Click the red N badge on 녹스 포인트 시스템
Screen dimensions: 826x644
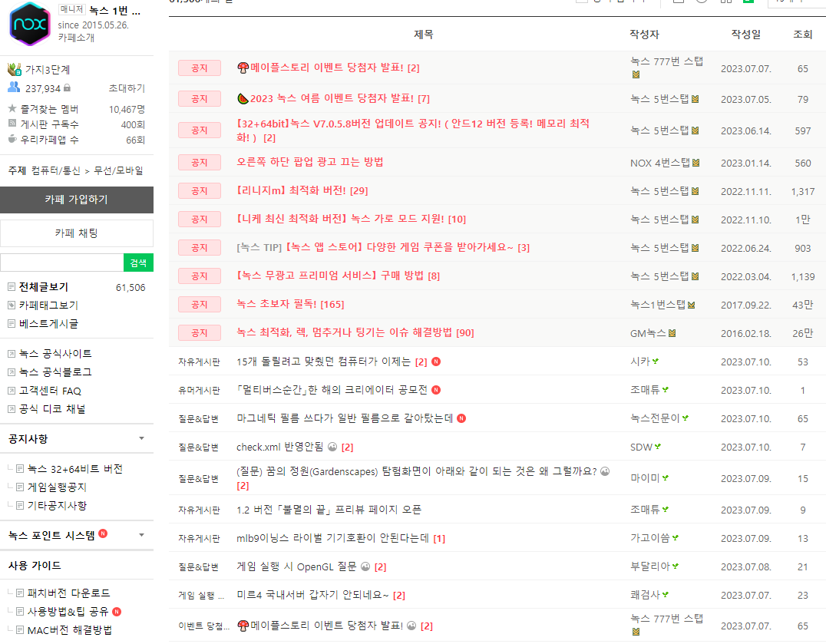click(103, 533)
